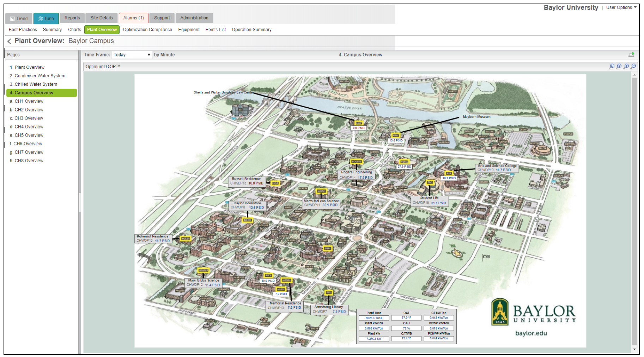Image resolution: width=644 pixels, height=357 pixels.
Task: Zoom map to fit the window
Action: 612,66
